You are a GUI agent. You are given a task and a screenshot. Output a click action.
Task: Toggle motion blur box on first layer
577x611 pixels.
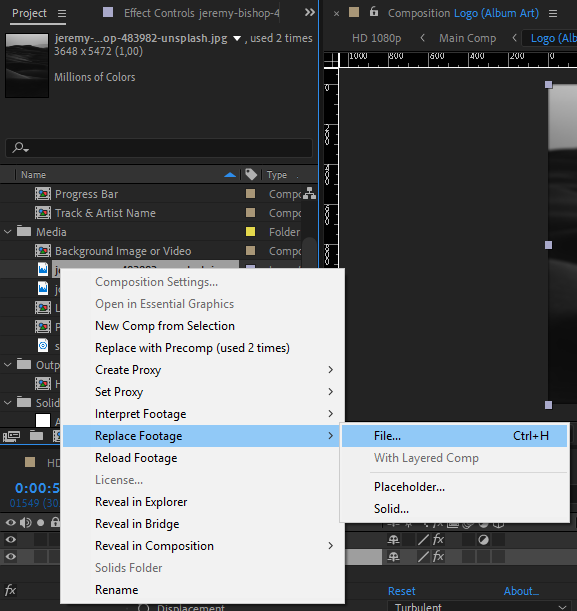[468, 540]
